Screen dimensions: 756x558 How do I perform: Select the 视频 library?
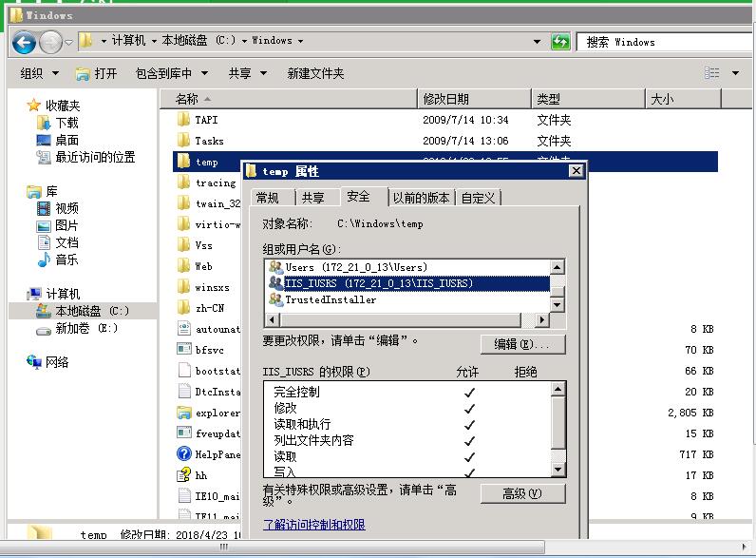coord(66,208)
